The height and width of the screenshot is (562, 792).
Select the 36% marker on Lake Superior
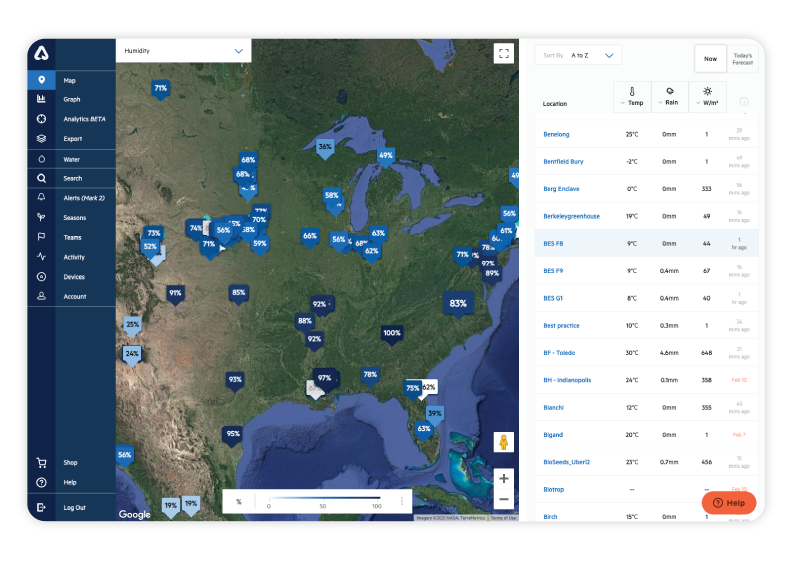click(x=325, y=147)
